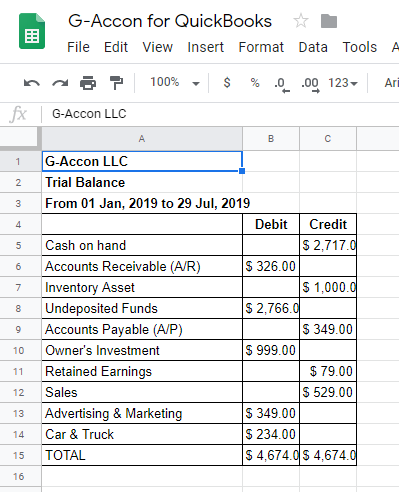The width and height of the screenshot is (399, 492).
Task: Expand the 123 number formats dropdown
Action: pos(343,83)
